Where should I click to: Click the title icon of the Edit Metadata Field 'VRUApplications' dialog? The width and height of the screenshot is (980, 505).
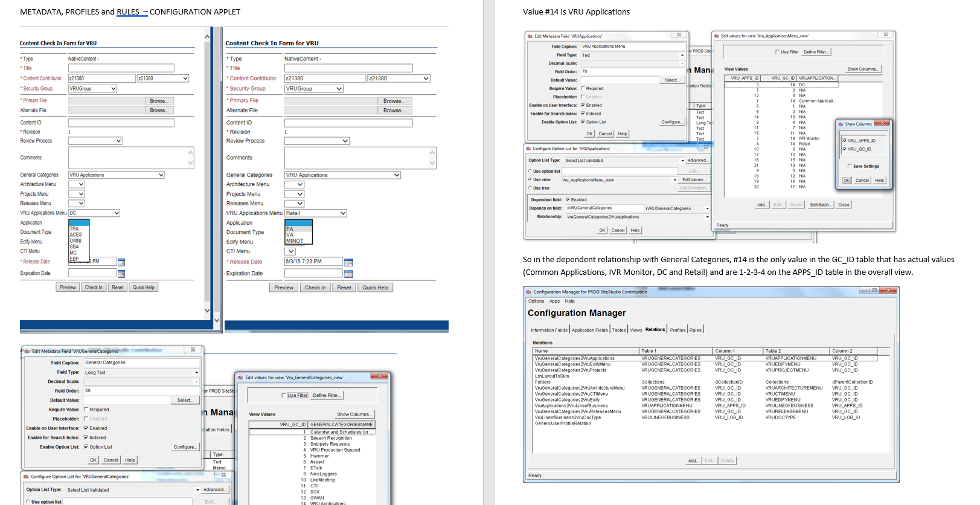[x=530, y=36]
